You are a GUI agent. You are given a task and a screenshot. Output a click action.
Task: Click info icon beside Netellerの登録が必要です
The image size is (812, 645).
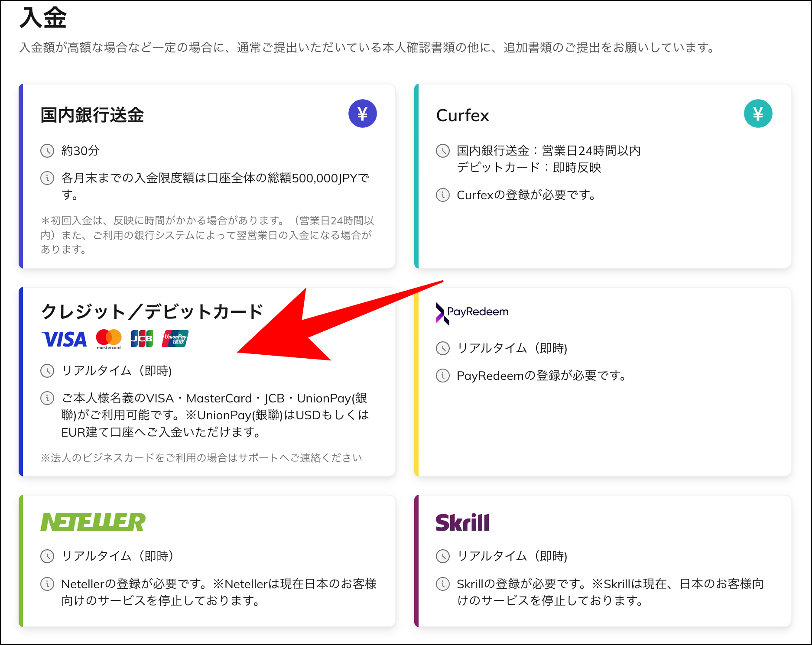[47, 584]
